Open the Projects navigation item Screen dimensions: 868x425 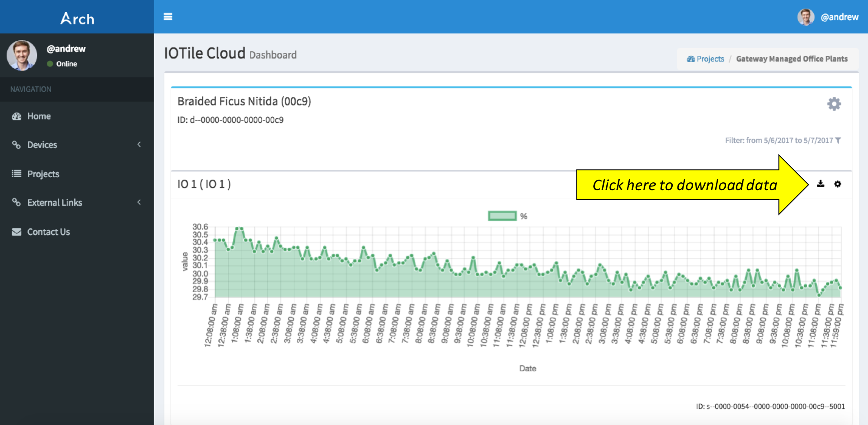[x=77, y=174]
